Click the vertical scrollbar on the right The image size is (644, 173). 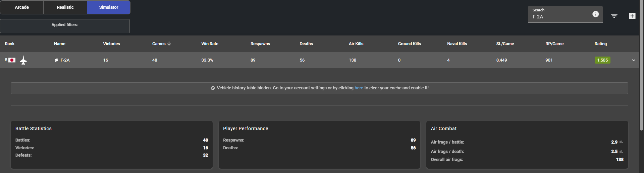pyautogui.click(x=641, y=67)
